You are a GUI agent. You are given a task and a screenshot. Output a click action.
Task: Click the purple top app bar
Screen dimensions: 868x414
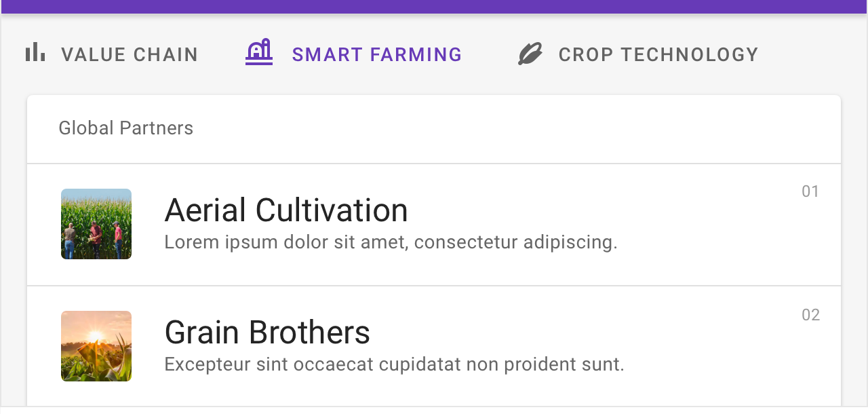coord(434,6)
